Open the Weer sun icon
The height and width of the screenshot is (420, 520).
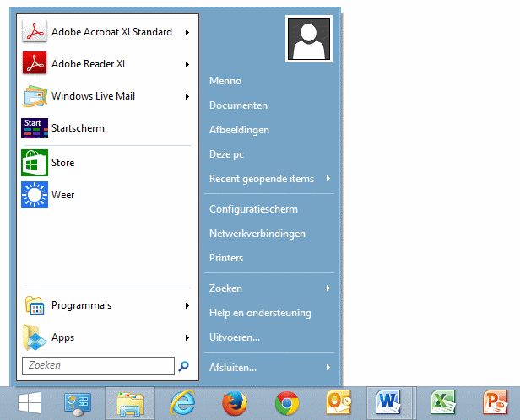35,195
